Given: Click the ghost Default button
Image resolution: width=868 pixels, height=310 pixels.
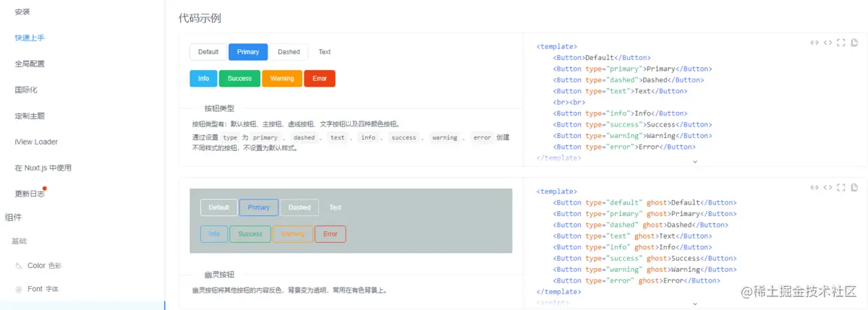Looking at the screenshot, I should coord(219,207).
